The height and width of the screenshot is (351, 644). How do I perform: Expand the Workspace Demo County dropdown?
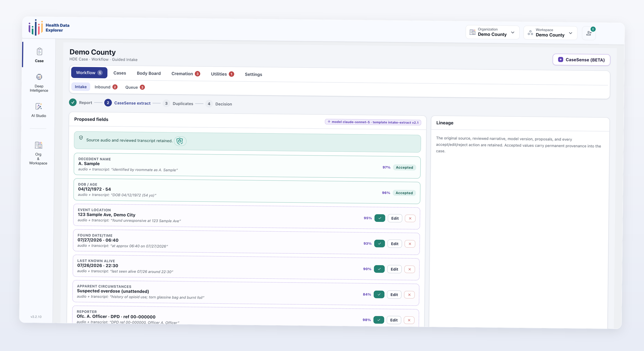550,33
